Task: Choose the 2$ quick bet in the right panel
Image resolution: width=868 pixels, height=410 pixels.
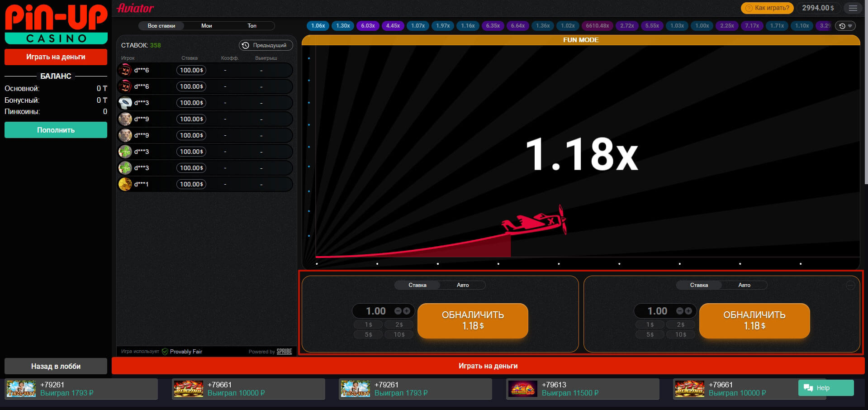Action: tap(681, 324)
